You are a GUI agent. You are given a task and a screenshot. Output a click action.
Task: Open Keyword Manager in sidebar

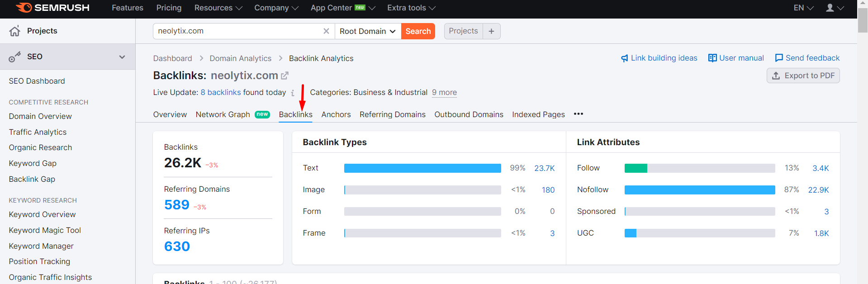41,246
